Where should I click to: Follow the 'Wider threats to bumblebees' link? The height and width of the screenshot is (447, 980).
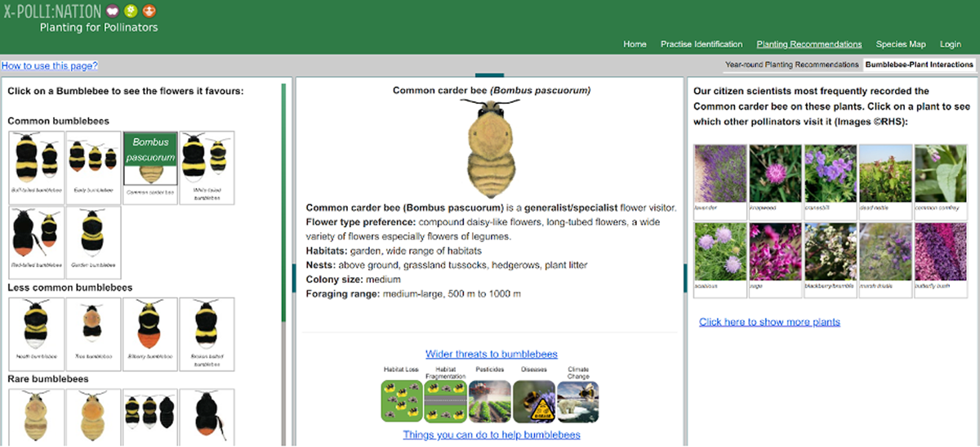pyautogui.click(x=492, y=354)
